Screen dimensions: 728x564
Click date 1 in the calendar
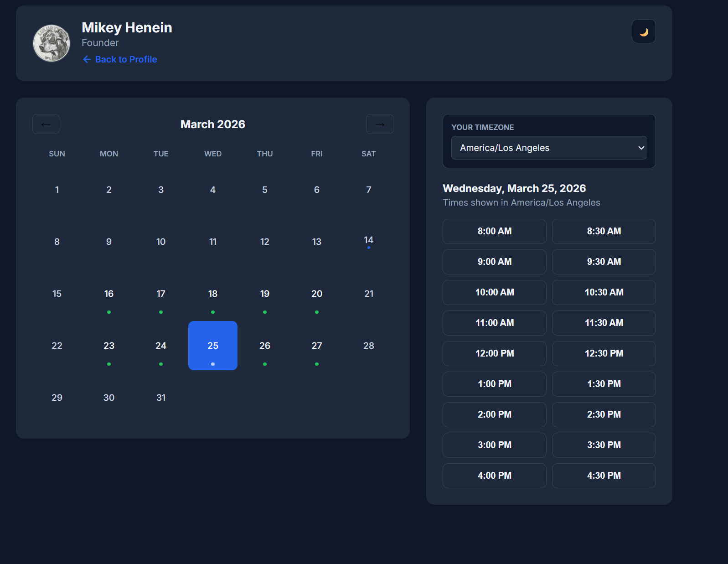click(57, 190)
